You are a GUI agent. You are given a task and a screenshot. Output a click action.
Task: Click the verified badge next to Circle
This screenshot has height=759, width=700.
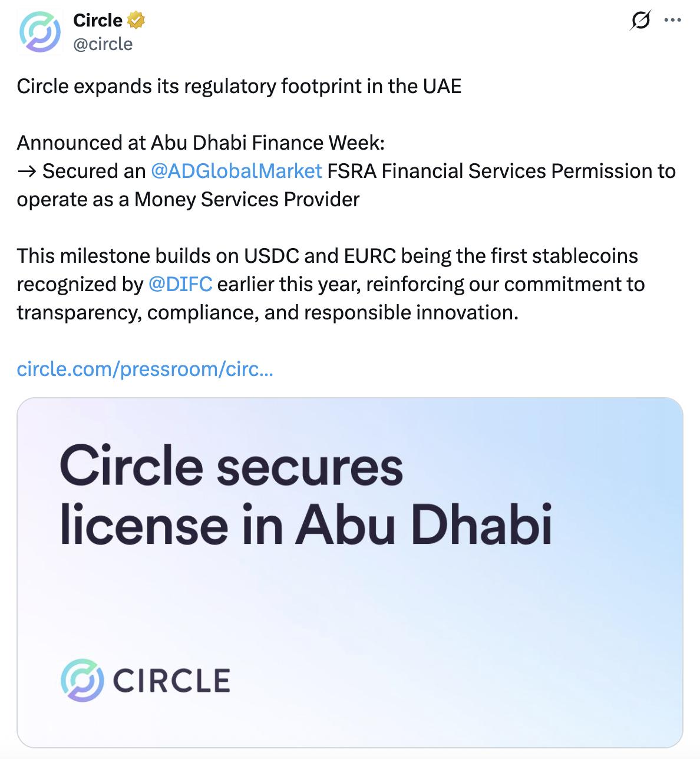[x=136, y=20]
